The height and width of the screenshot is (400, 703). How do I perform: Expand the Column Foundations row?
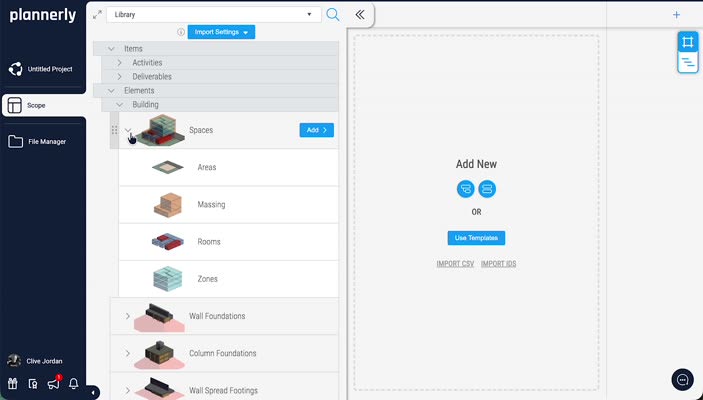point(128,353)
